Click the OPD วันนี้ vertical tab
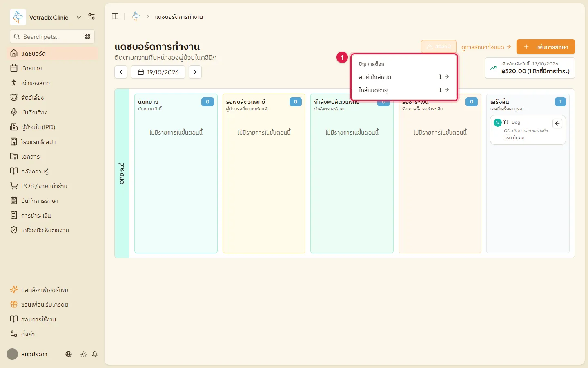The width and height of the screenshot is (588, 368). click(x=122, y=173)
